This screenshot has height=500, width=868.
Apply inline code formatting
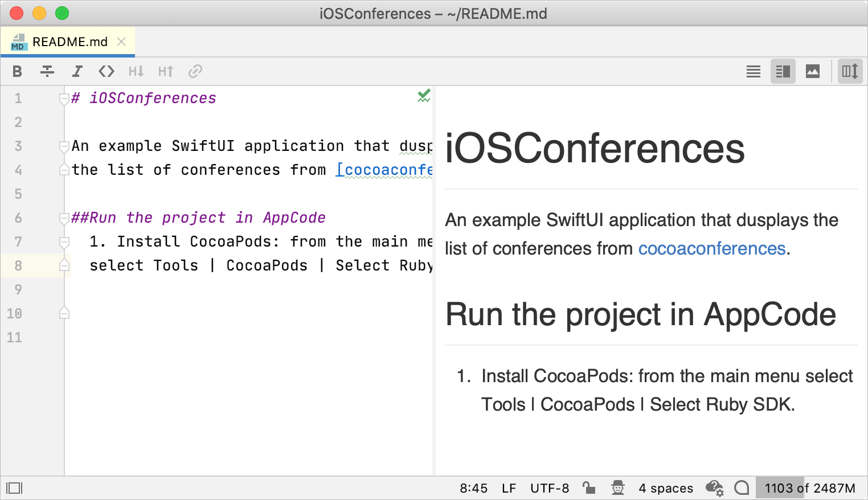pyautogui.click(x=107, y=71)
